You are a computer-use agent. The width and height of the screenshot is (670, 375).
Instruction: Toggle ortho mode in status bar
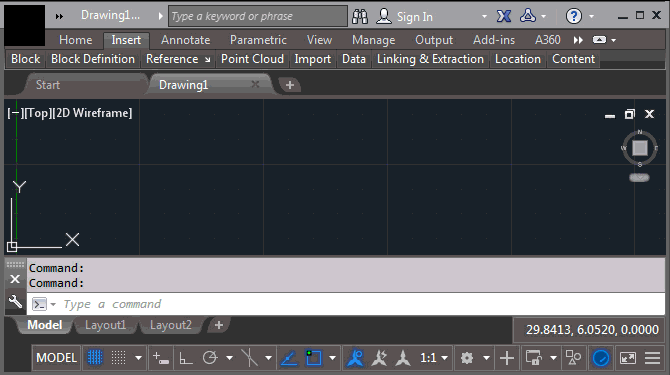(x=185, y=357)
